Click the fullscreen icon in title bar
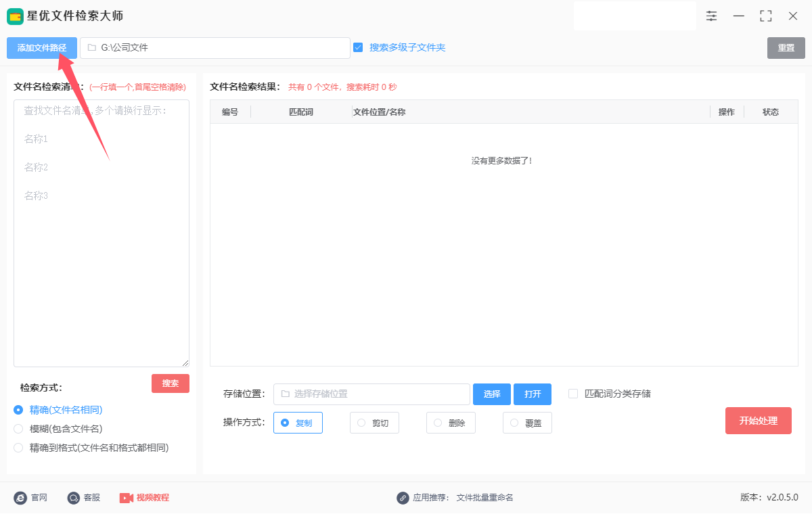Viewport: 812px width, 514px height. tap(766, 16)
